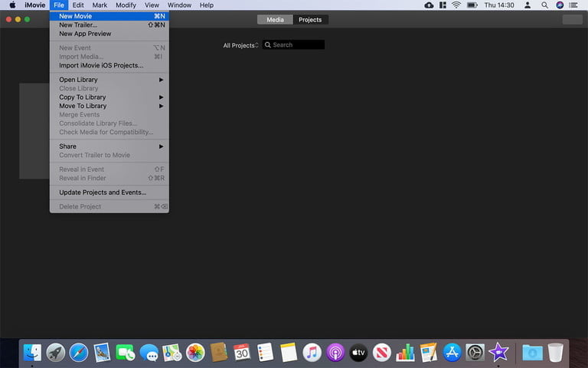Image resolution: width=588 pixels, height=368 pixels.
Task: Choose Update Projects and Events
Action: [x=103, y=192]
